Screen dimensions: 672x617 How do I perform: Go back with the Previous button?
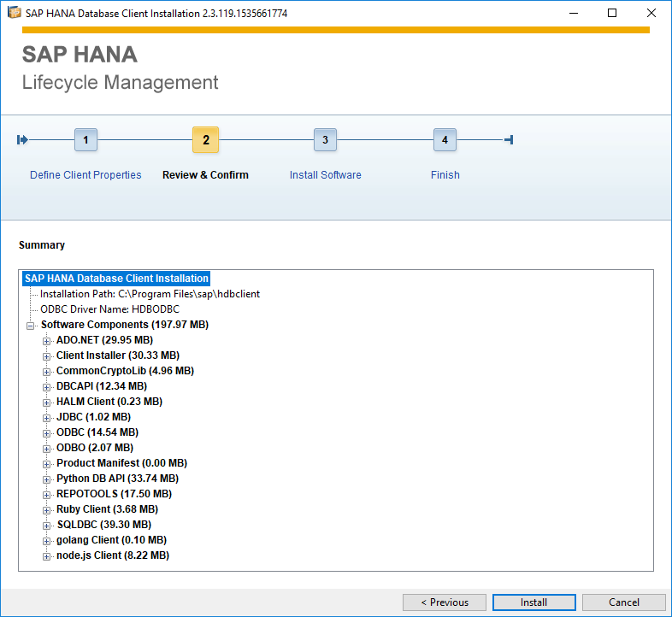pos(445,602)
